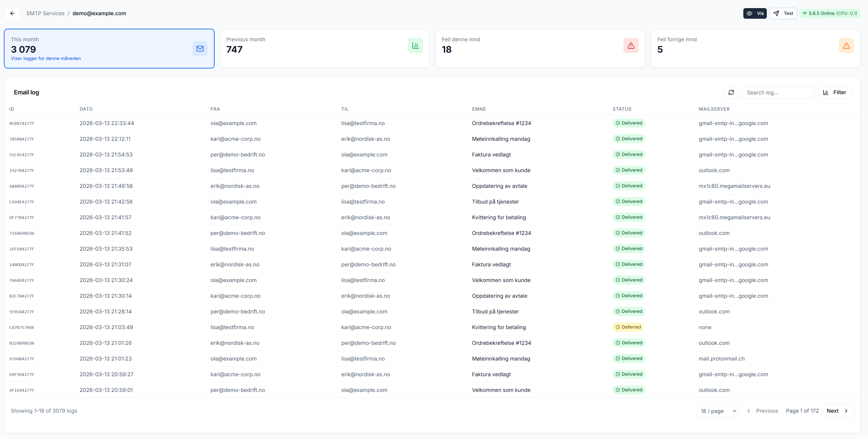Click the green bar chart icon
Screen dimensions: 868x439
click(x=415, y=46)
